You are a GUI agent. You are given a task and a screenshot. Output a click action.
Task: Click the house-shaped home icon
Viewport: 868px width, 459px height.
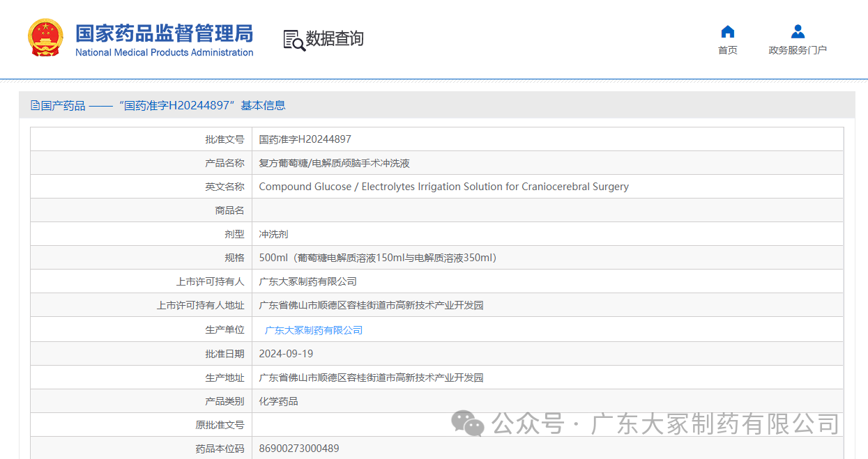(727, 32)
